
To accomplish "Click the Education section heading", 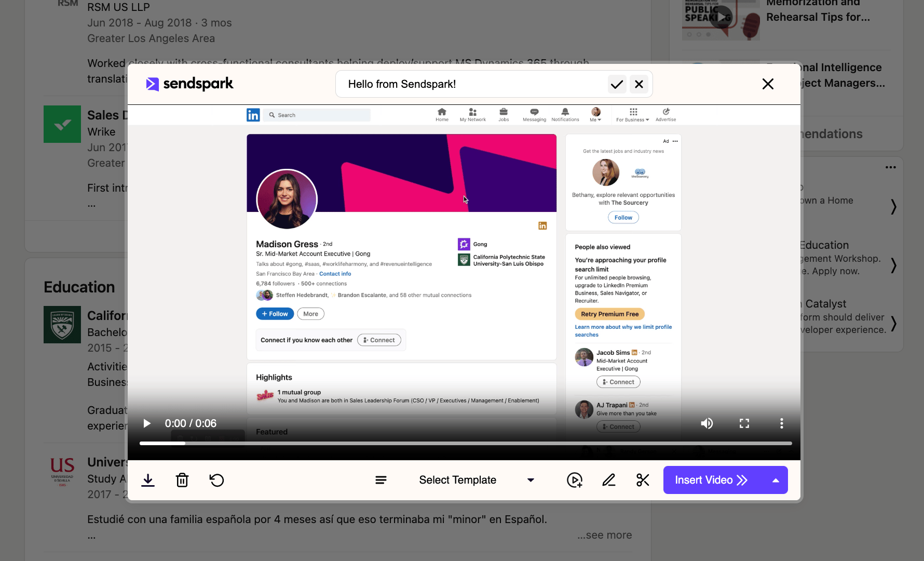I will click(79, 287).
